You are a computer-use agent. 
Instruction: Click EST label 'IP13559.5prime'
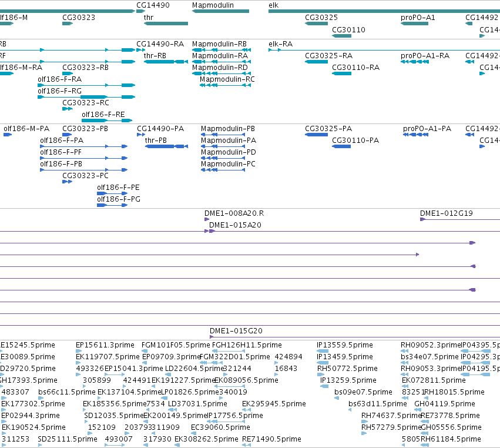(x=345, y=345)
